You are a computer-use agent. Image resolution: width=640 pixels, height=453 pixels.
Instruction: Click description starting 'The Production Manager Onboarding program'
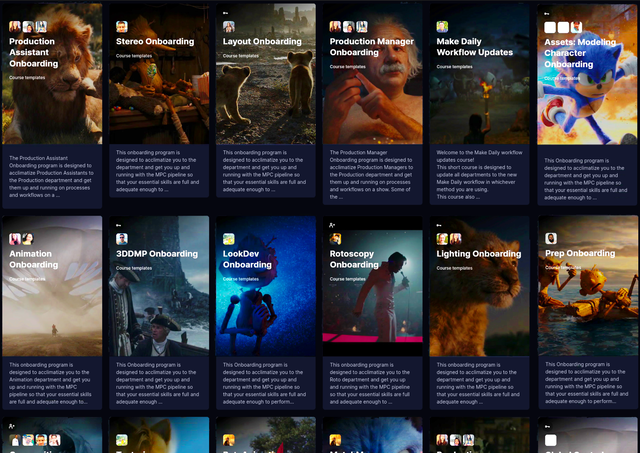click(372, 175)
